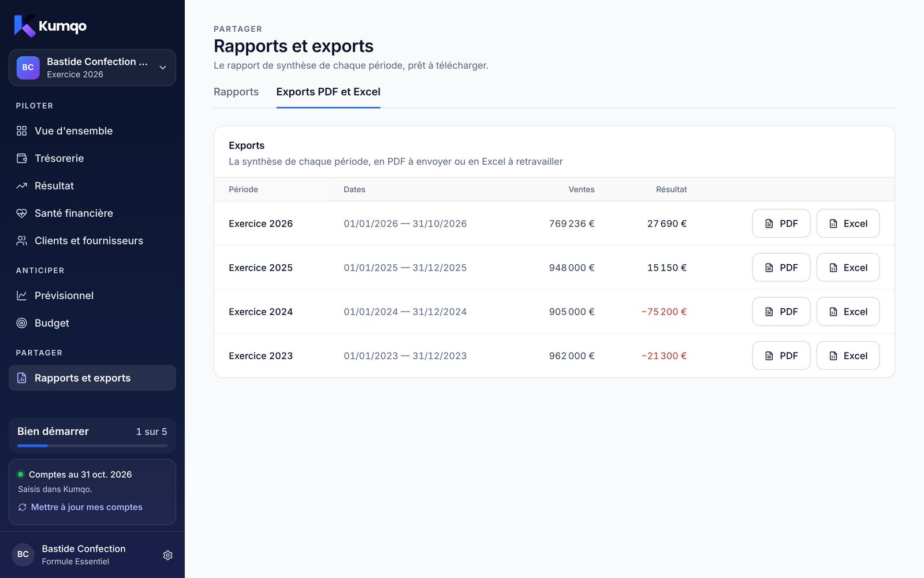The height and width of the screenshot is (578, 924).
Task: Download PDF for Exercice 2026
Action: (781, 223)
